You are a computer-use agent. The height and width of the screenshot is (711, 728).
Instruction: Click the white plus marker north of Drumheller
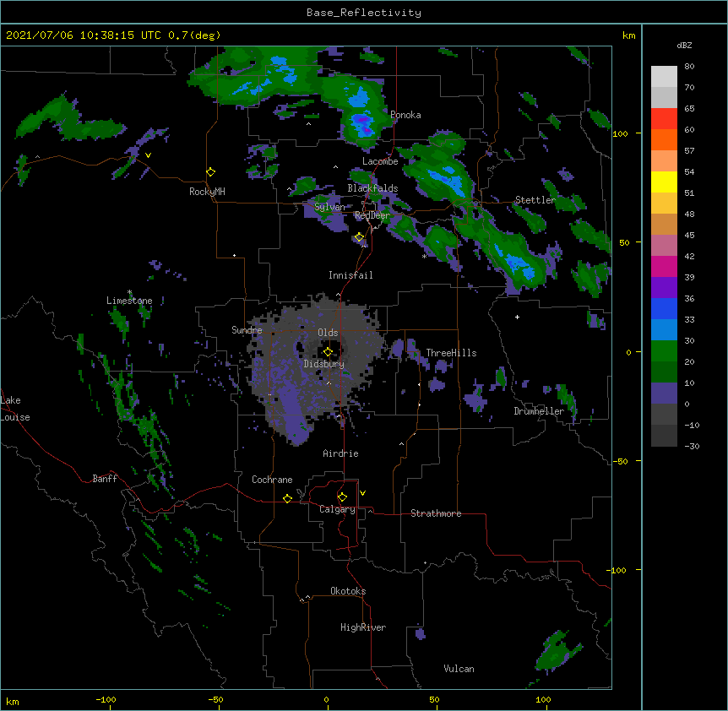[517, 317]
